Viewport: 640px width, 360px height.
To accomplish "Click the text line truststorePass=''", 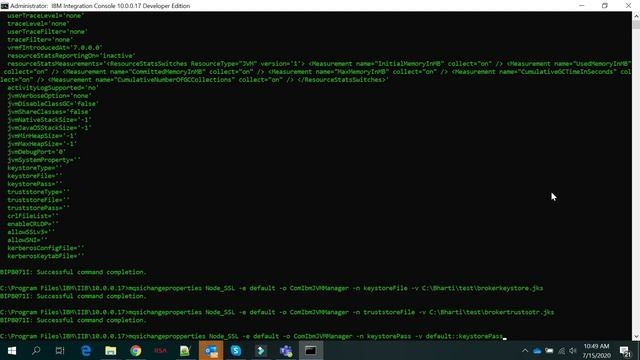I will point(38,208).
